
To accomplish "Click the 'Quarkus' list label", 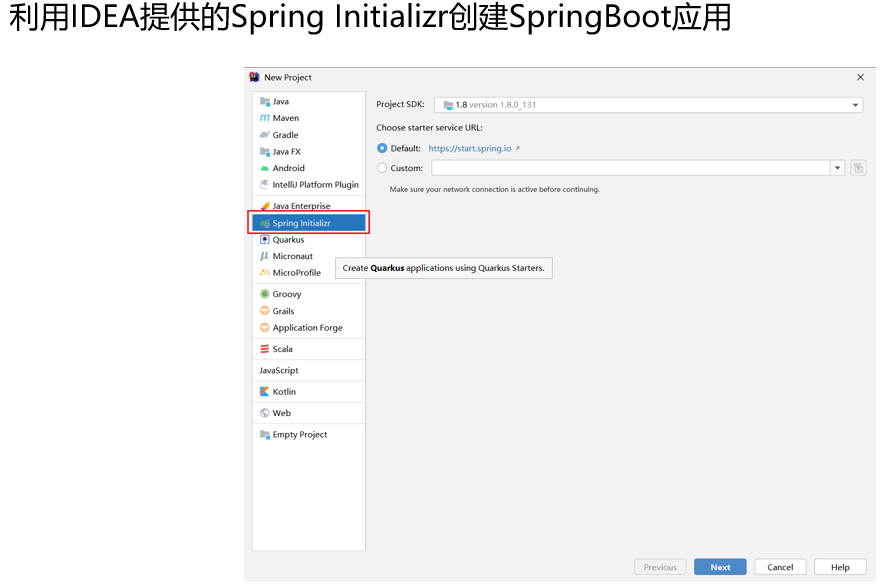I will [x=289, y=240].
